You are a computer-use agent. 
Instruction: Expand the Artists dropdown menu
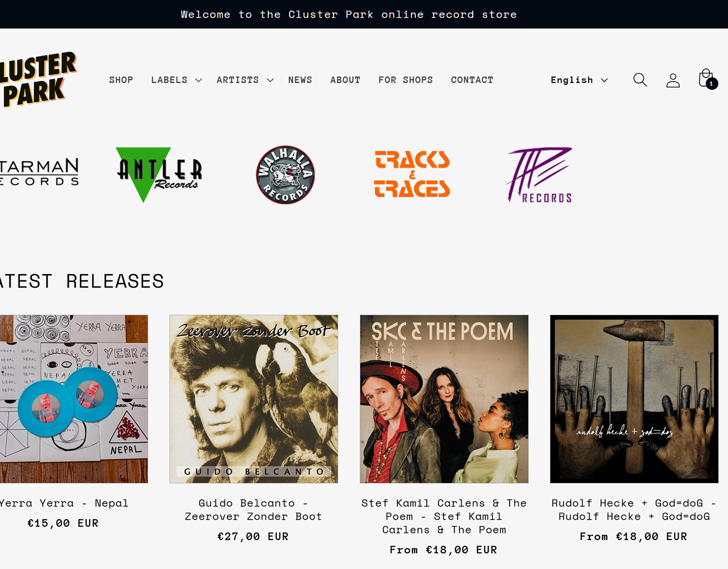click(x=245, y=80)
